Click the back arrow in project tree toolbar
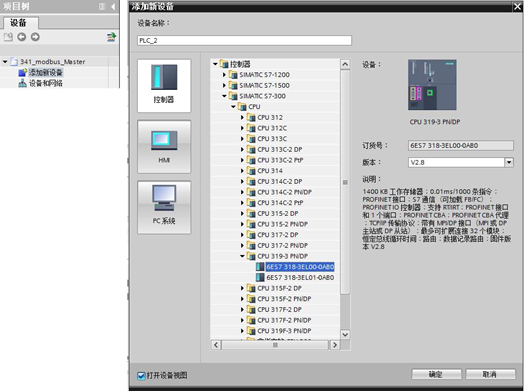 click(22, 37)
